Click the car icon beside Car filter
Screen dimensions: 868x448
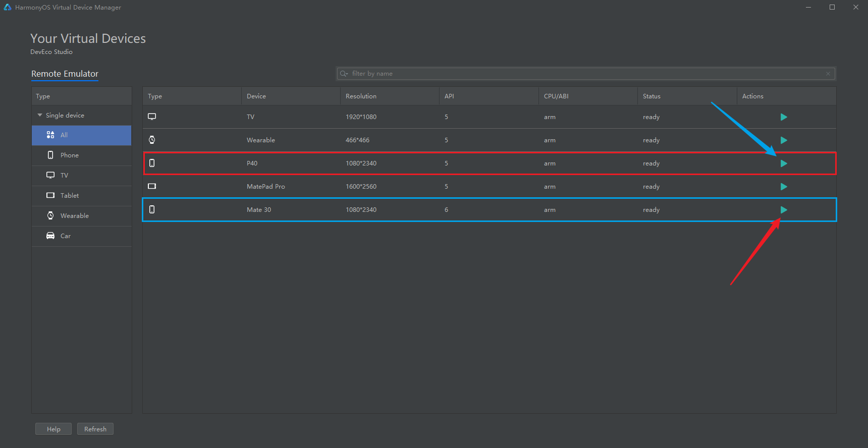[x=50, y=236]
